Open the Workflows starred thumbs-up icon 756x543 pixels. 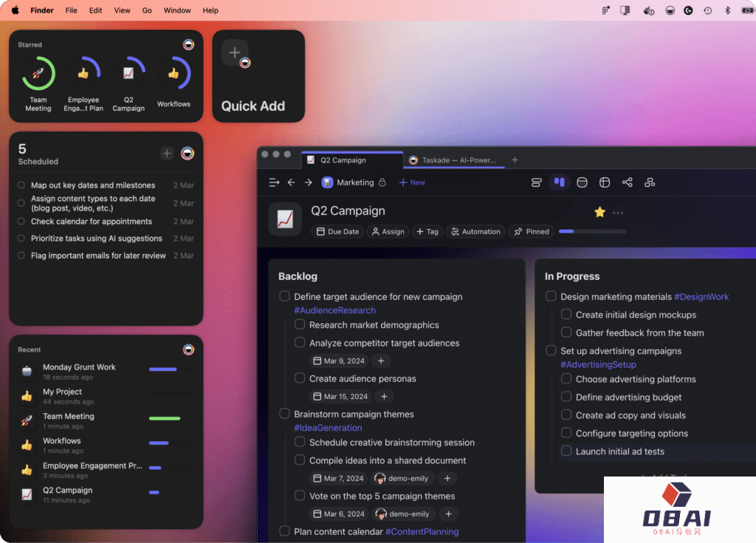point(173,74)
